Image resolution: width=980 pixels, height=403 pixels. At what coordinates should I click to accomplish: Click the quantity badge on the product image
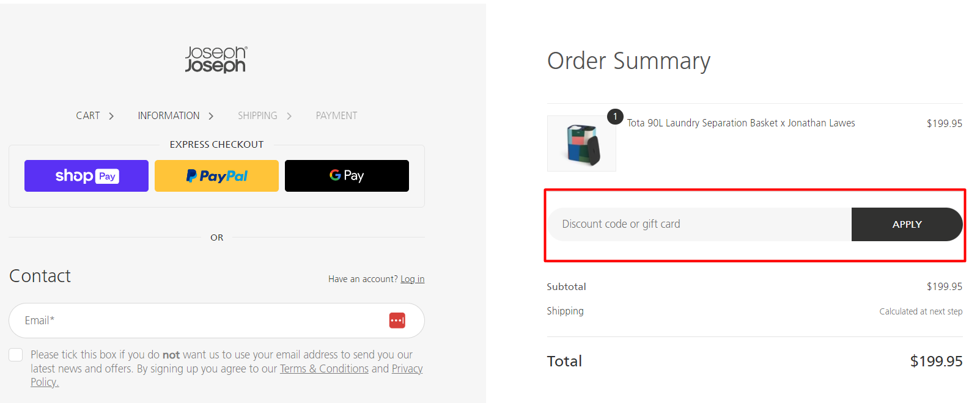(615, 116)
